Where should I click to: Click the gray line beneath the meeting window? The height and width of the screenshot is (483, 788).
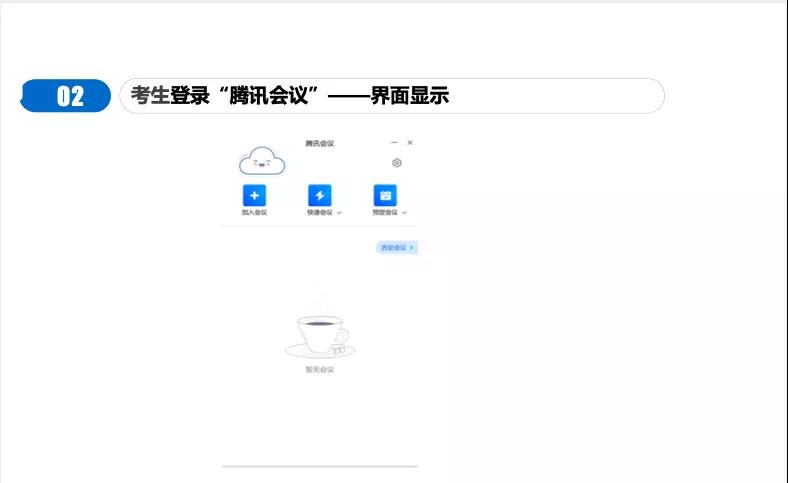[x=319, y=466]
